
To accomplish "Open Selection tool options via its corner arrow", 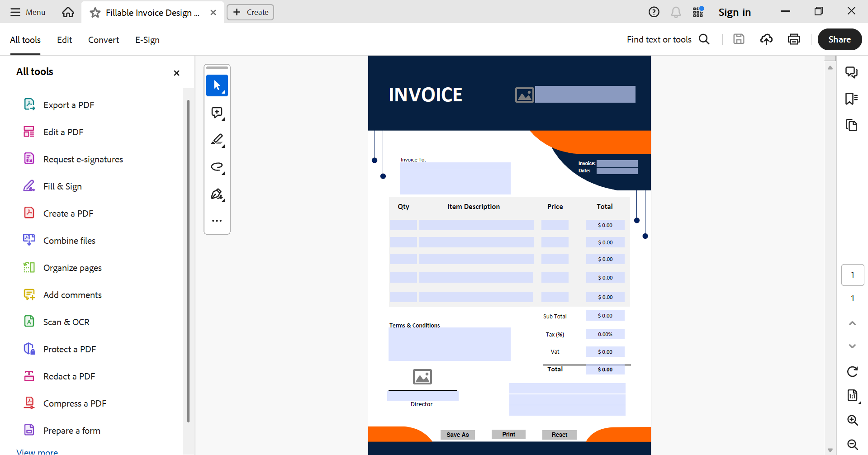I will click(x=223, y=91).
